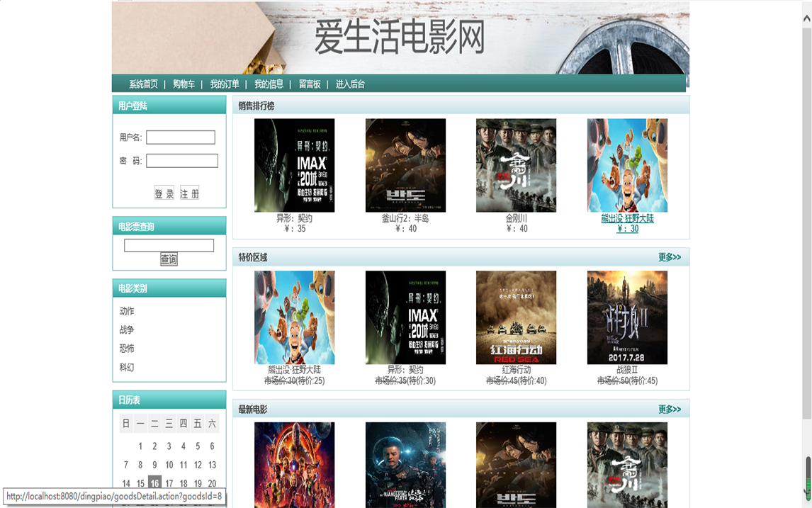Click the 战狼II title text
Image resolution: width=812 pixels, height=508 pixels.
point(627,371)
